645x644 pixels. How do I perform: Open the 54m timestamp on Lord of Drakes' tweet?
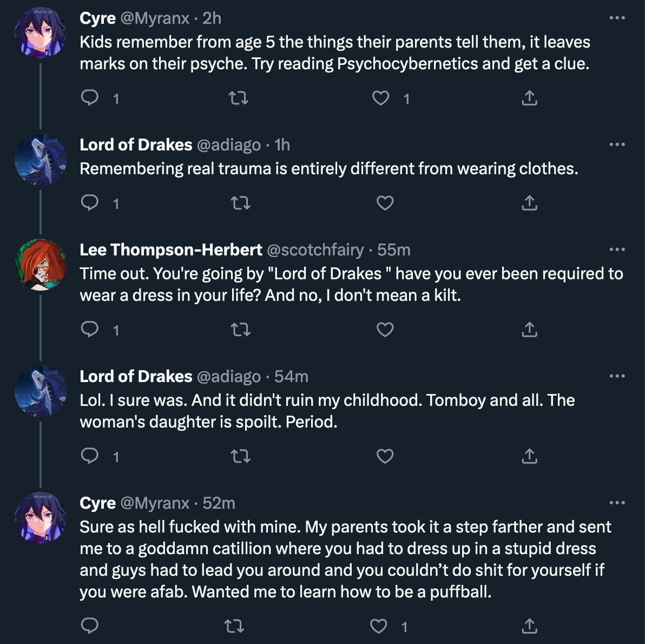291,377
